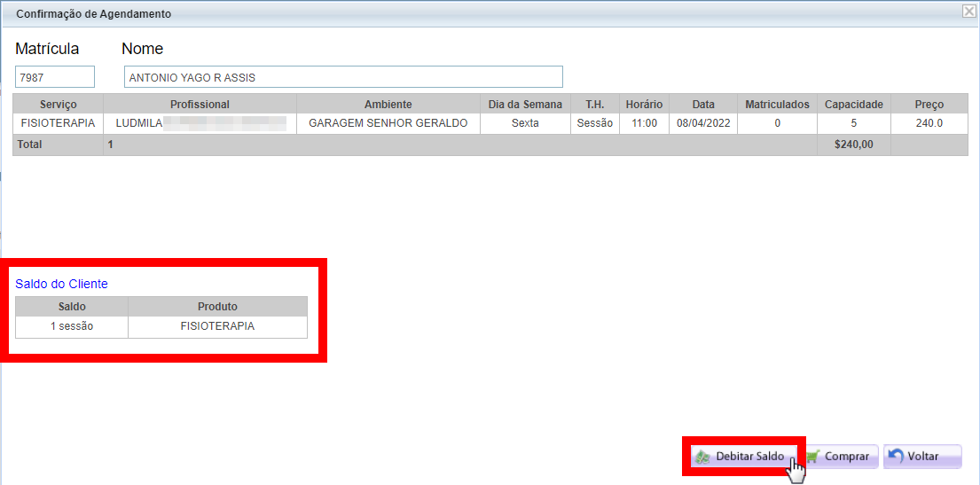This screenshot has width=980, height=485.
Task: Click the GARAGEM SENHOR GERALDO cell
Action: point(388,123)
